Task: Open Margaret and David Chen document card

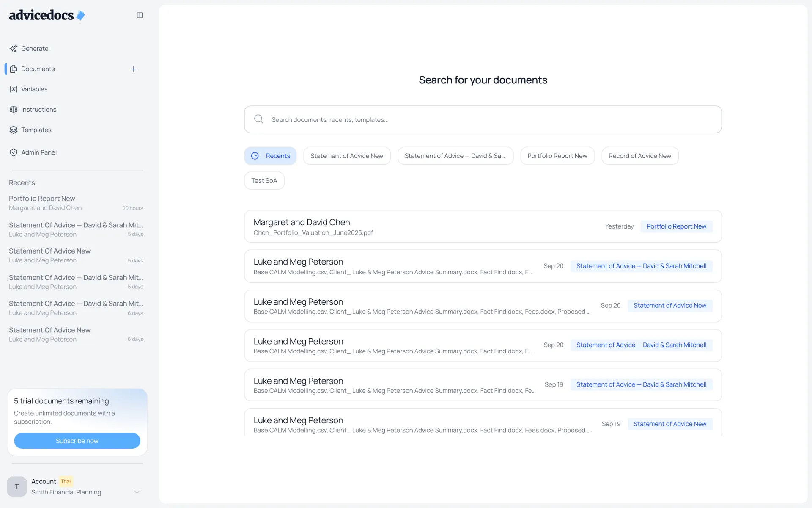Action: (x=483, y=226)
